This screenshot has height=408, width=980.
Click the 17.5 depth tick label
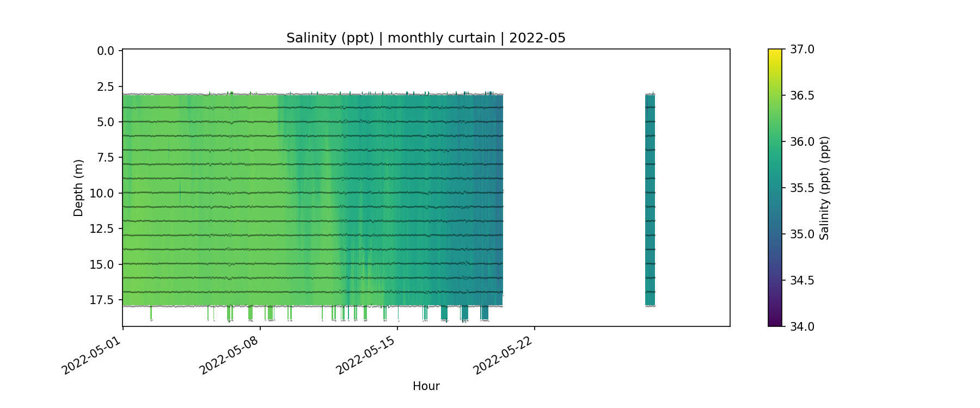[x=102, y=300]
